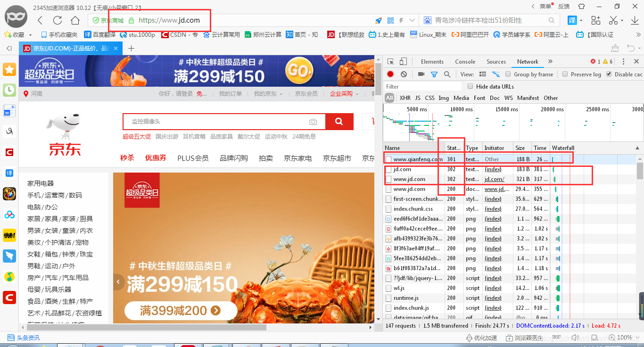Select the All resource type filter

pyautogui.click(x=389, y=98)
